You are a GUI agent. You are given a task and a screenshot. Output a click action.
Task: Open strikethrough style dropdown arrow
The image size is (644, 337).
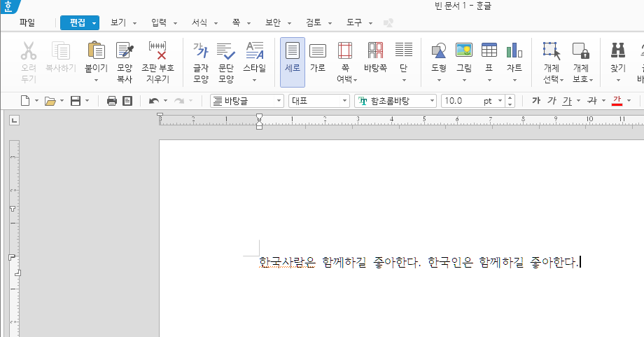point(603,101)
